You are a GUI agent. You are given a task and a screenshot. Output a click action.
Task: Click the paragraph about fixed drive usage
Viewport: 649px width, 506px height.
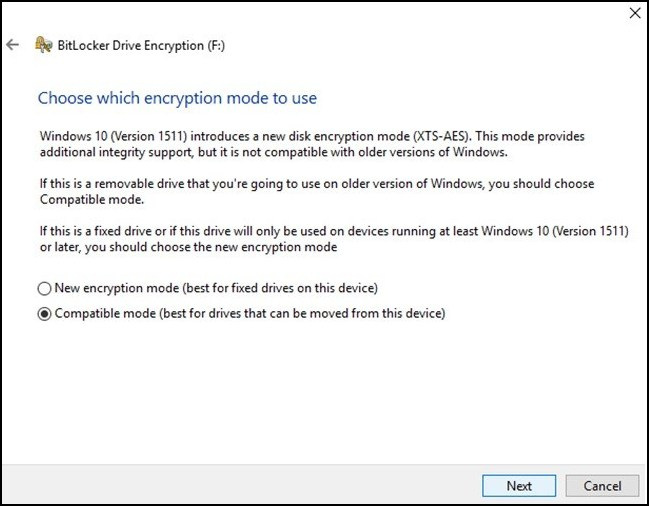(x=334, y=239)
